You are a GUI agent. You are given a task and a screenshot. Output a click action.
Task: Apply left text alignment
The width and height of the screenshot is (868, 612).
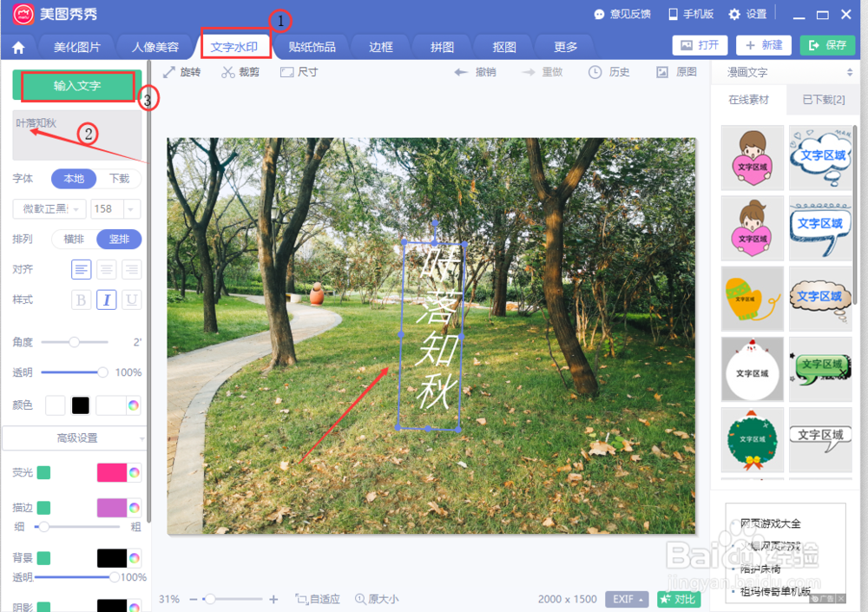[x=81, y=269]
